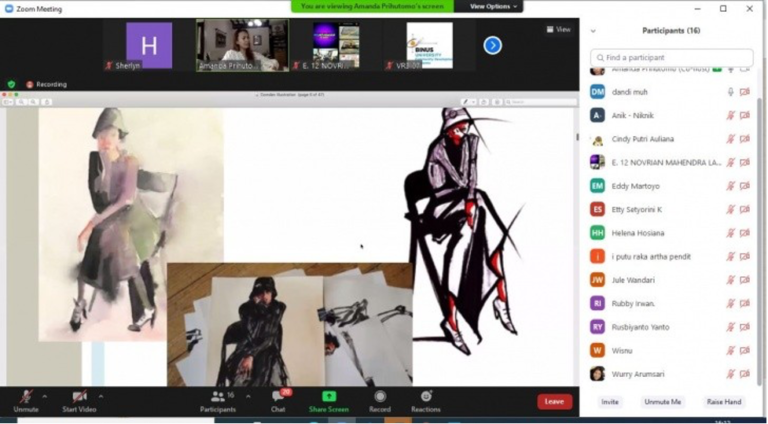Click the Share Screen button
This screenshot has width=768, height=424.
coord(329,401)
